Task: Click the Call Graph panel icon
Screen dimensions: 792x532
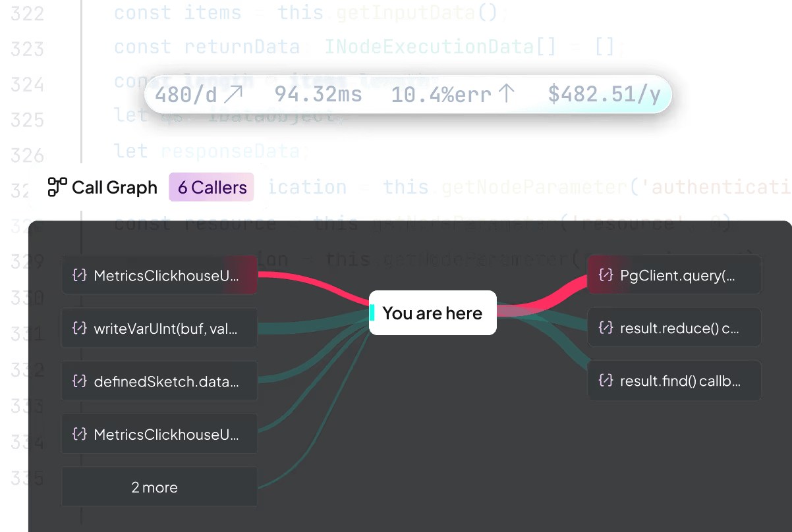Action: pyautogui.click(x=58, y=187)
